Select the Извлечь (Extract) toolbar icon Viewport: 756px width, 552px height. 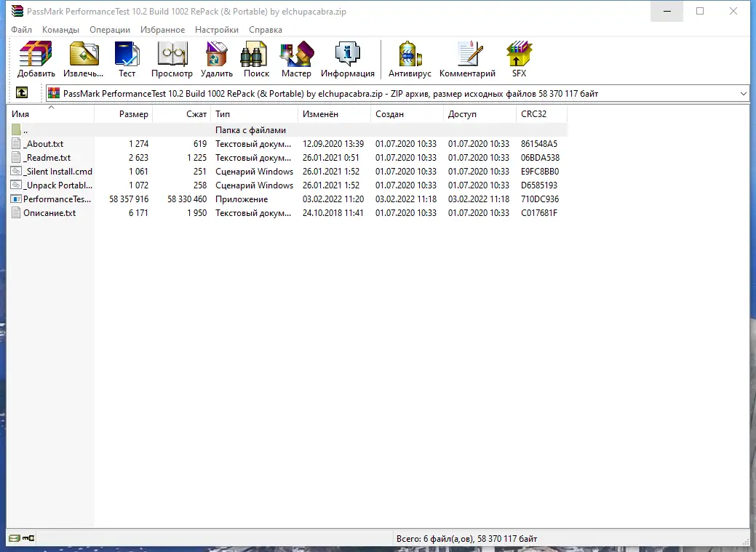click(x=82, y=58)
